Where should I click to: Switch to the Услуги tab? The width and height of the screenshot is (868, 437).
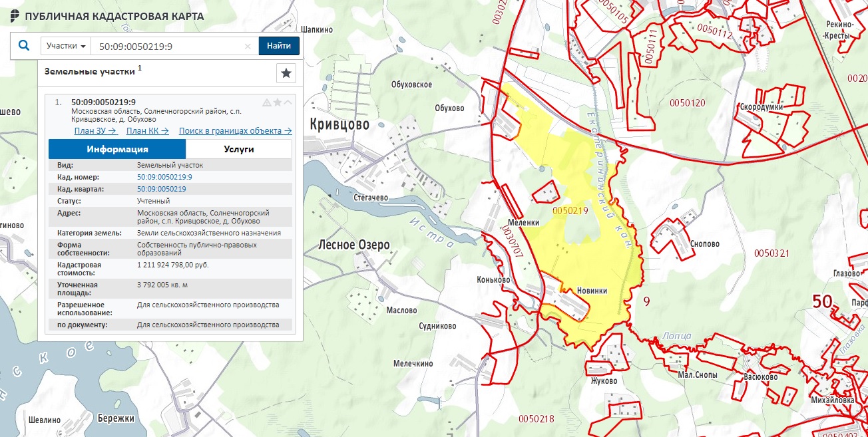239,149
